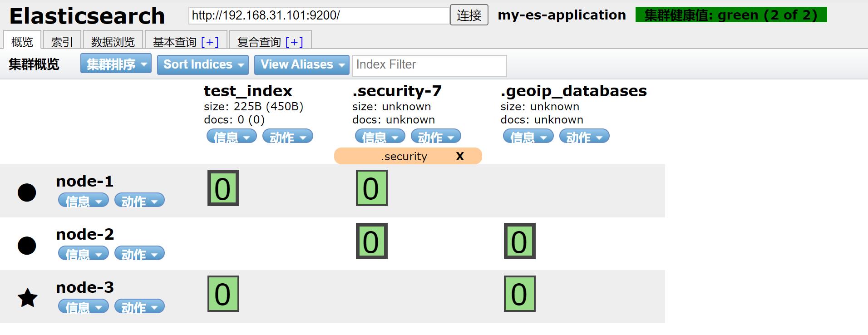Image resolution: width=868 pixels, height=335 pixels.
Task: Click the .security-7 index title
Action: coord(397,90)
